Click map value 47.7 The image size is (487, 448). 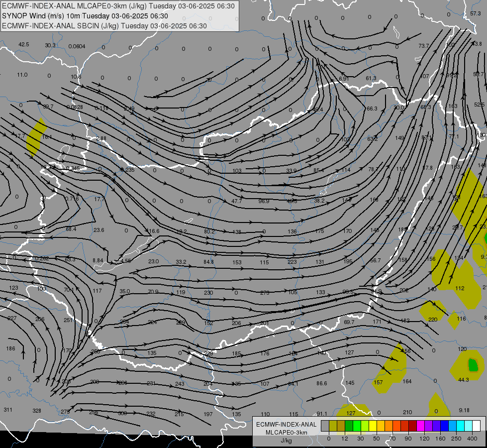click(x=237, y=201)
